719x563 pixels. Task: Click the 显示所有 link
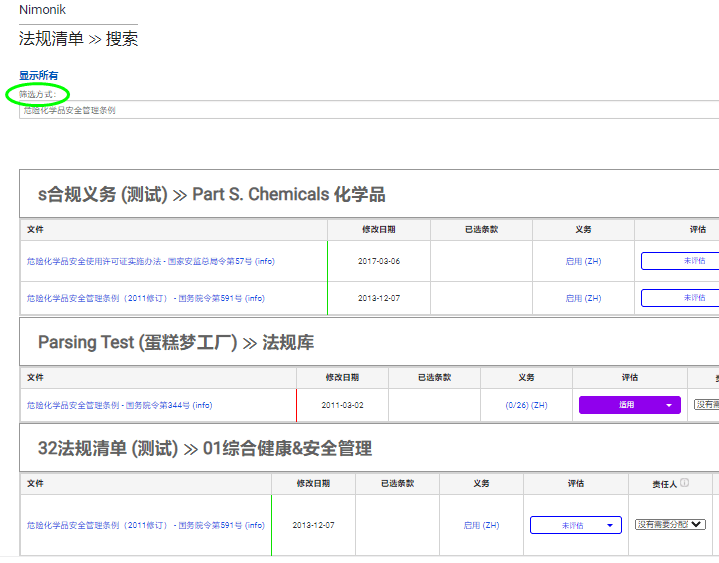(39, 76)
